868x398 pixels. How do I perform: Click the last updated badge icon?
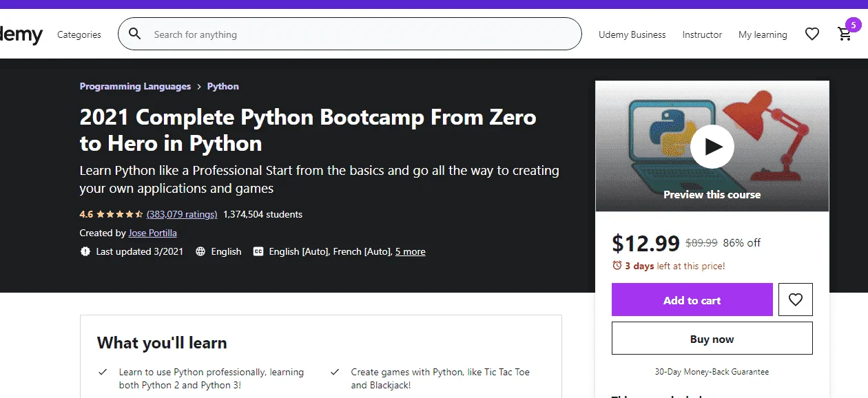pyautogui.click(x=85, y=251)
